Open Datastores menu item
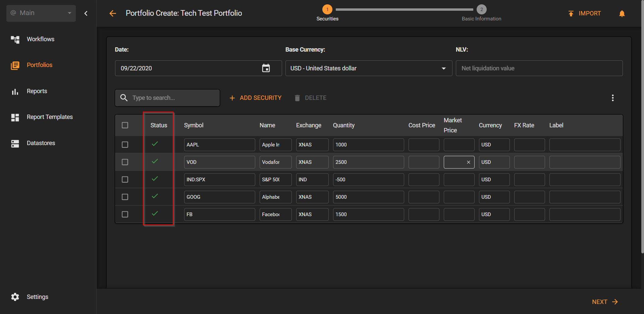The width and height of the screenshot is (644, 314). tap(41, 143)
